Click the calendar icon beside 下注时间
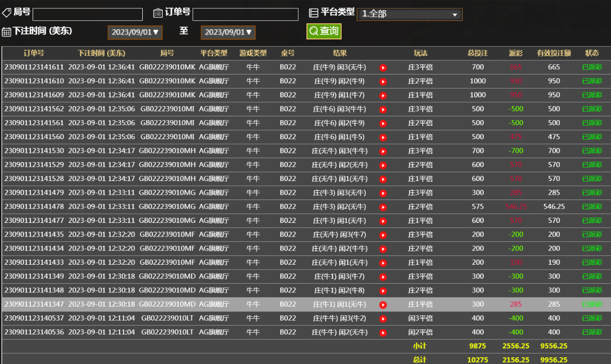Viewport: 611px width, 364px height. point(6,32)
